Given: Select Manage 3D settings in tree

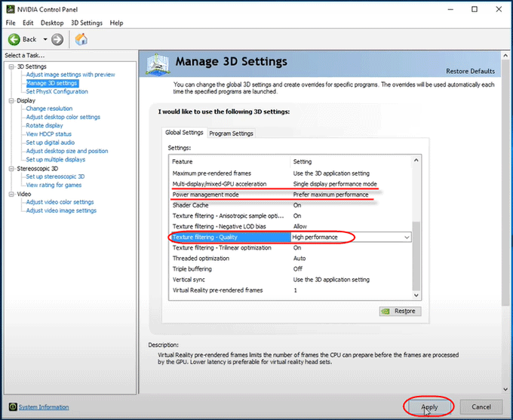Looking at the screenshot, I should coord(52,83).
